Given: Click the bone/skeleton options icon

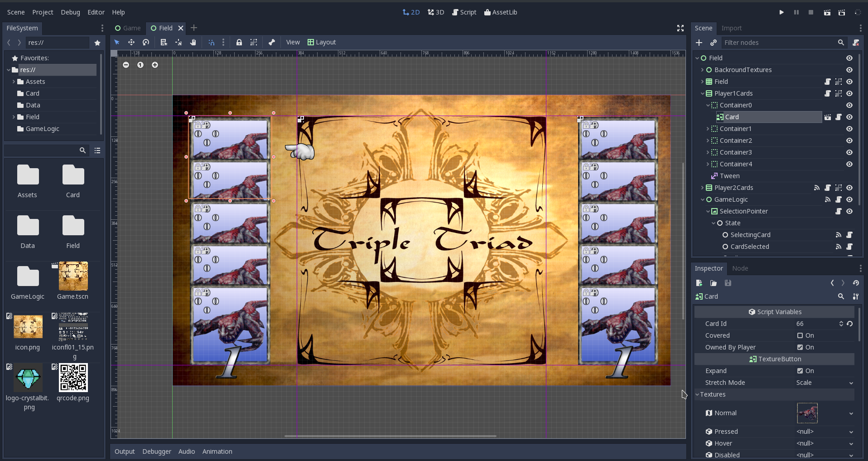Looking at the screenshot, I should click(272, 42).
